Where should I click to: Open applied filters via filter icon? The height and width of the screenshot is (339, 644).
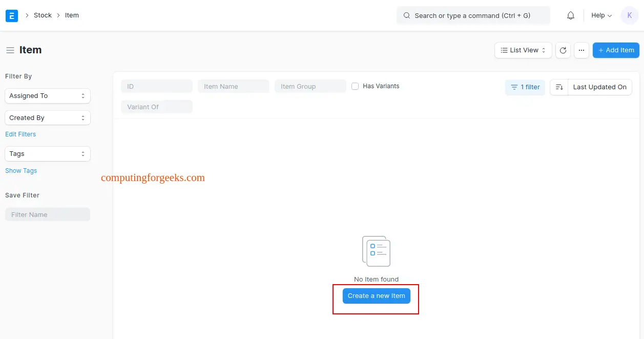[525, 87]
